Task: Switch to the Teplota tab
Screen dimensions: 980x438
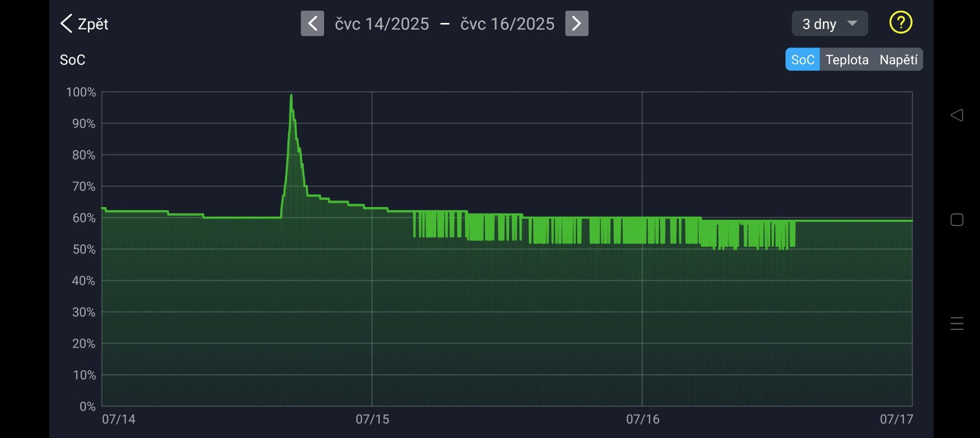Action: [847, 60]
